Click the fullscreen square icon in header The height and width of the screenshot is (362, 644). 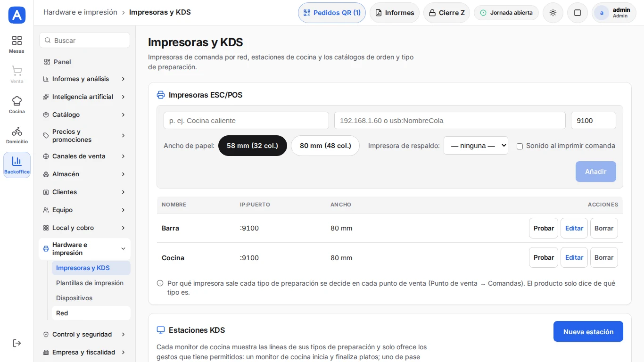tap(578, 13)
